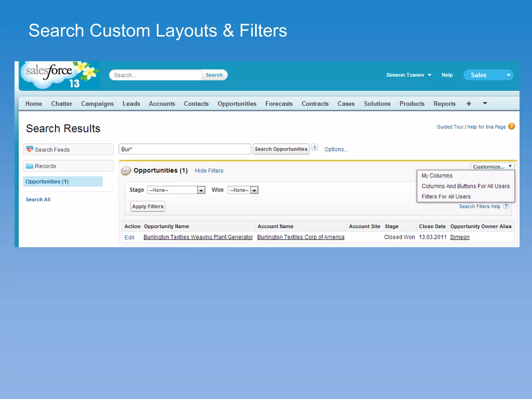Click the Search Filters Help link
The width and height of the screenshot is (532, 399).
click(x=480, y=206)
